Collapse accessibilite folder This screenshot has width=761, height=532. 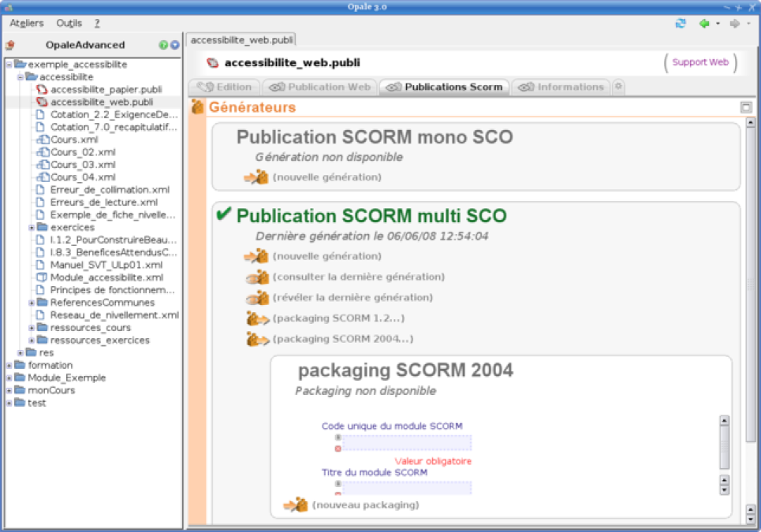click(x=21, y=77)
